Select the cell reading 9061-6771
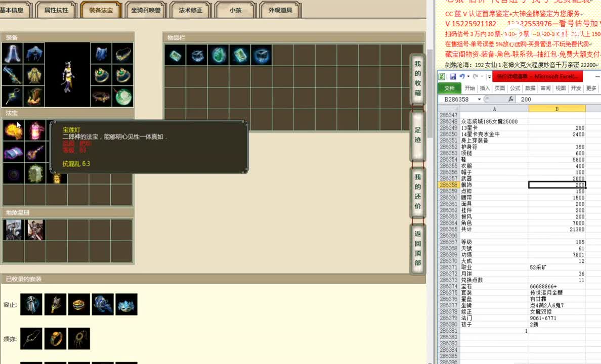 [x=557, y=318]
